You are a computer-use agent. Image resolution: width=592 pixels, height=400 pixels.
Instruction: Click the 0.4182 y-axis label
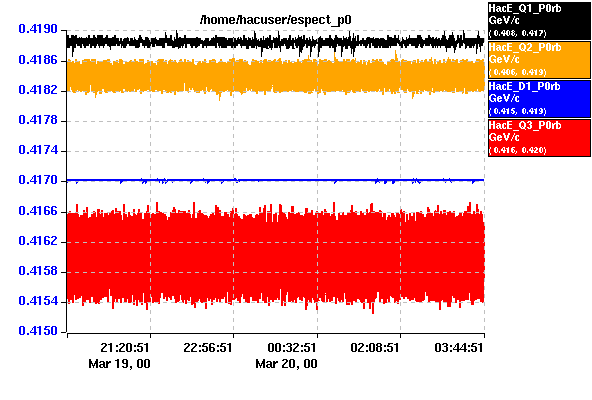(38, 90)
